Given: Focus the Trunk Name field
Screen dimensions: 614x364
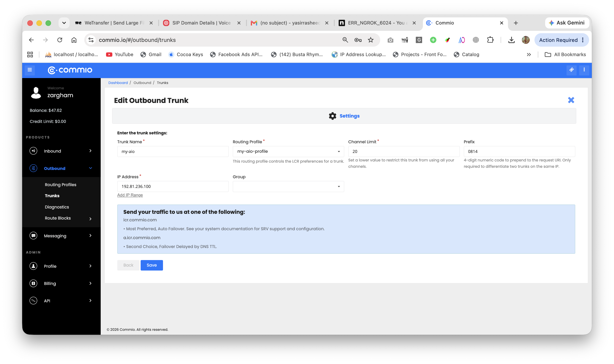Looking at the screenshot, I should tap(173, 151).
